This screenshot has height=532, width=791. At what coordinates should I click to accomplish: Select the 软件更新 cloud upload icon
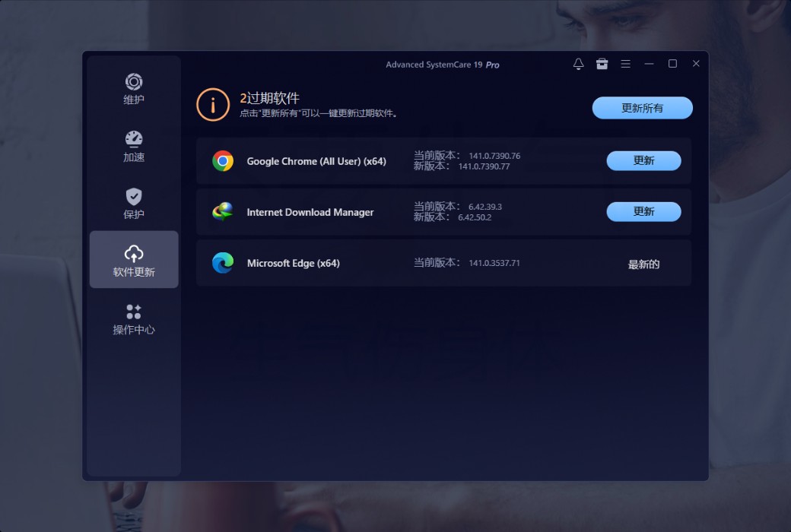click(134, 253)
